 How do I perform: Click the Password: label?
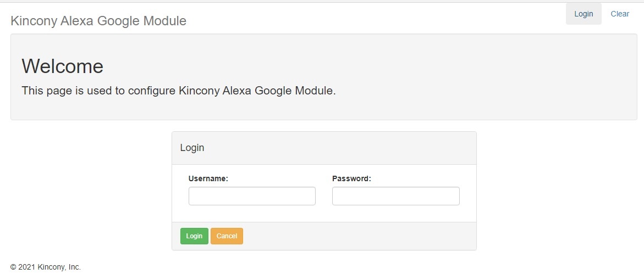(351, 178)
